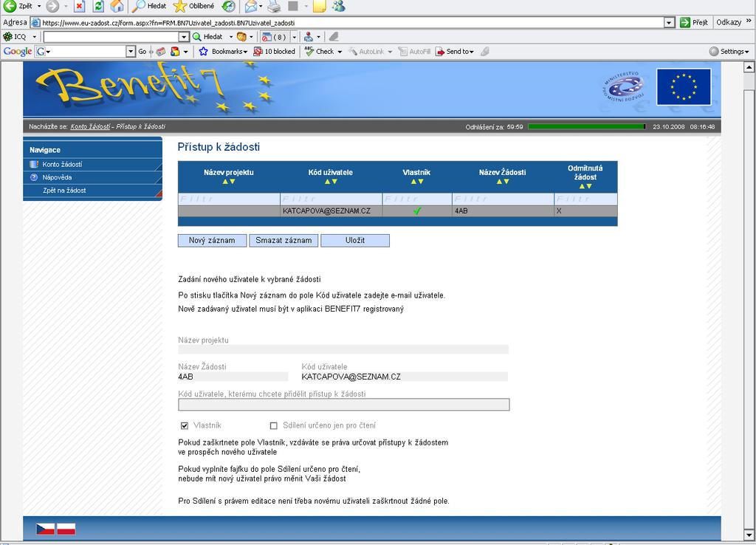The width and height of the screenshot is (756, 545).
Task: Select table row KATCAPOVA@SEZNAM.CZ
Action: (398, 210)
